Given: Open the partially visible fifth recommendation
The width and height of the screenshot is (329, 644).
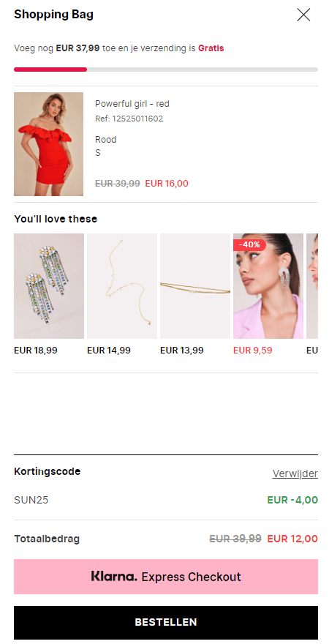Looking at the screenshot, I should coord(312,286).
